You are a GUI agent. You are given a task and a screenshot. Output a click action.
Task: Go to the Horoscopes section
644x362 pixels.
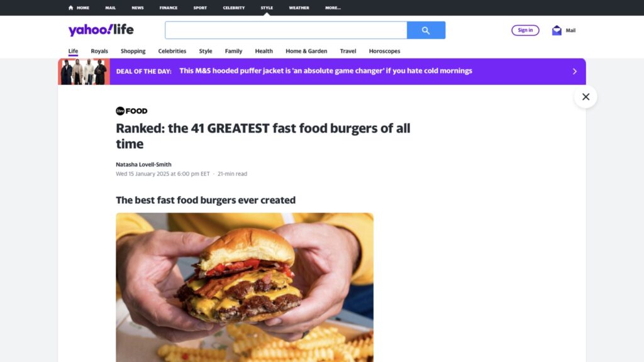click(x=384, y=52)
